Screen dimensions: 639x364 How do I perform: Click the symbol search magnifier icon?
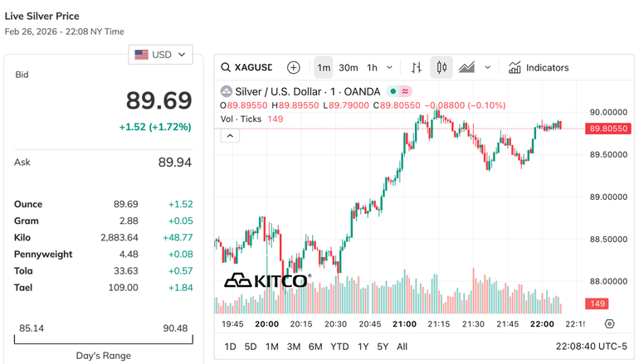(x=226, y=68)
